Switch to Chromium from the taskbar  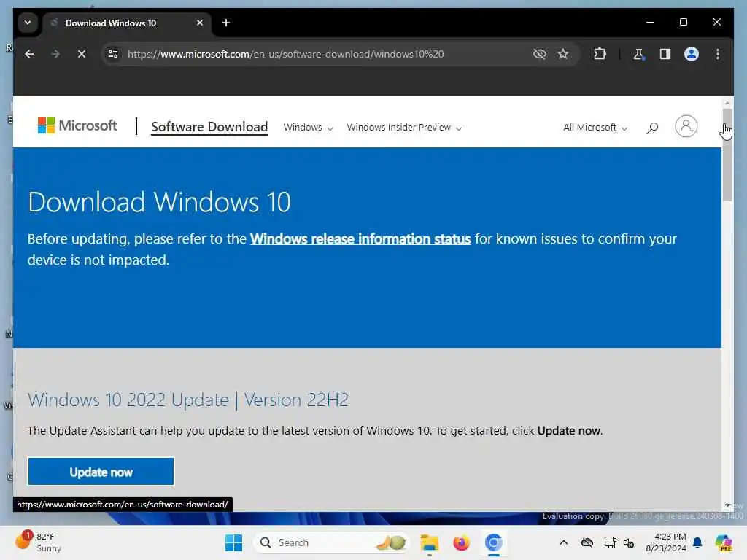pyautogui.click(x=494, y=542)
